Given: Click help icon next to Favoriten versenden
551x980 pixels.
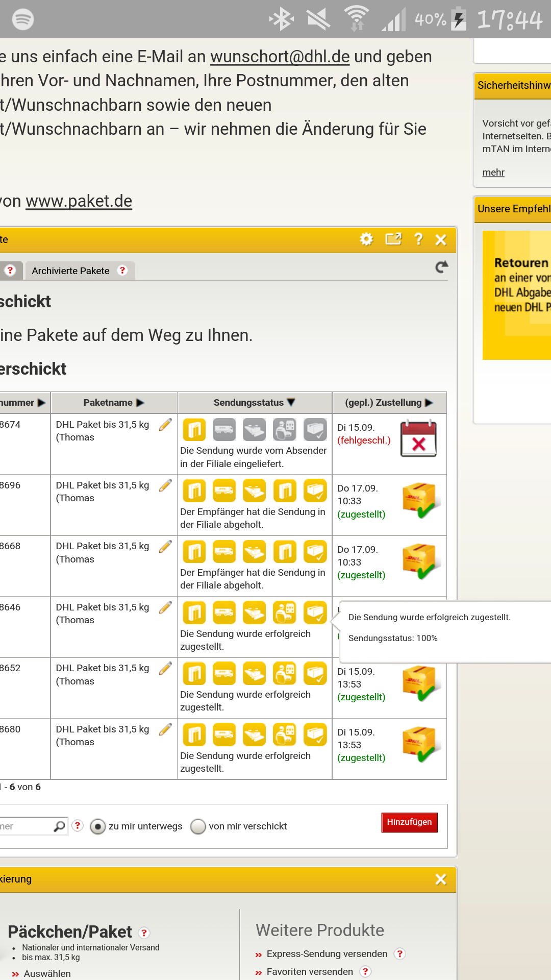Looking at the screenshot, I should pos(365,971).
